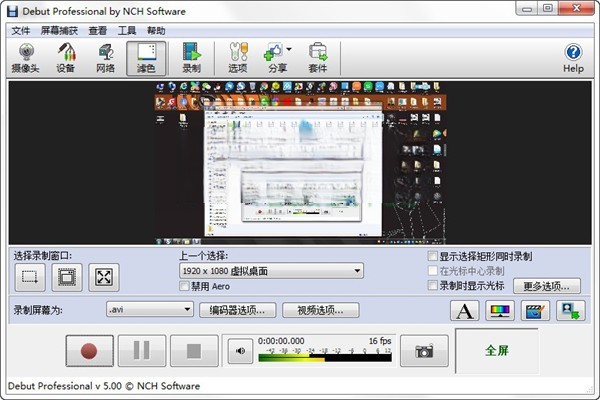Viewport: 600px width, 400px height.
Task: Pause recording with the pause button
Action: [x=142, y=351]
